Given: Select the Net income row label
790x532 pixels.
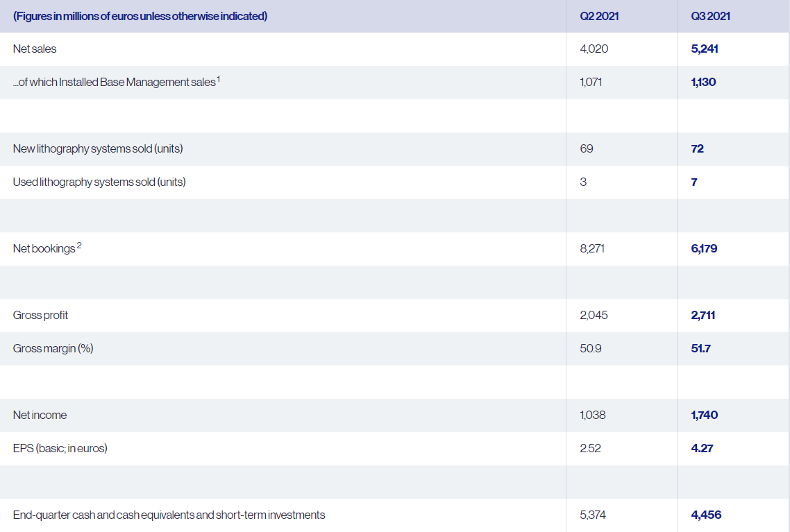Looking at the screenshot, I should 40,415.
